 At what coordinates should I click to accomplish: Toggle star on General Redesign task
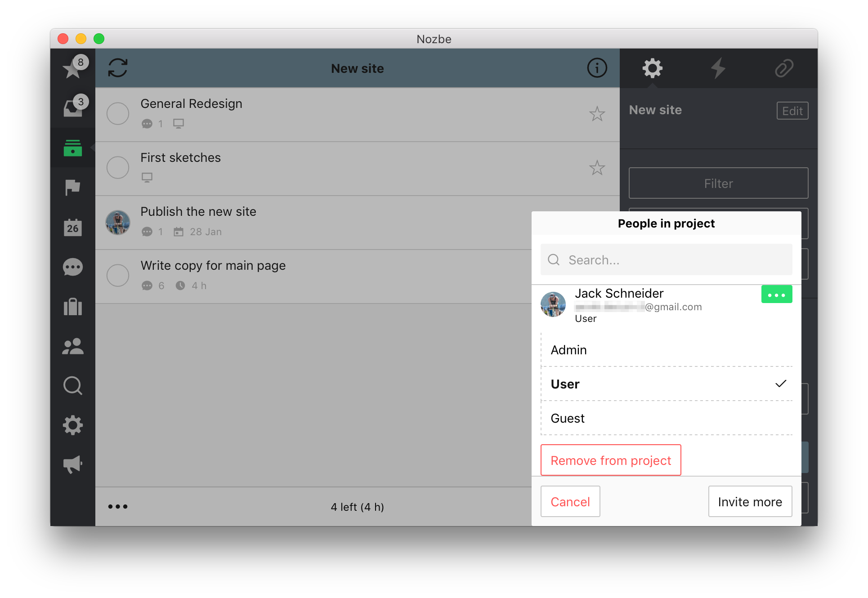pos(596,113)
